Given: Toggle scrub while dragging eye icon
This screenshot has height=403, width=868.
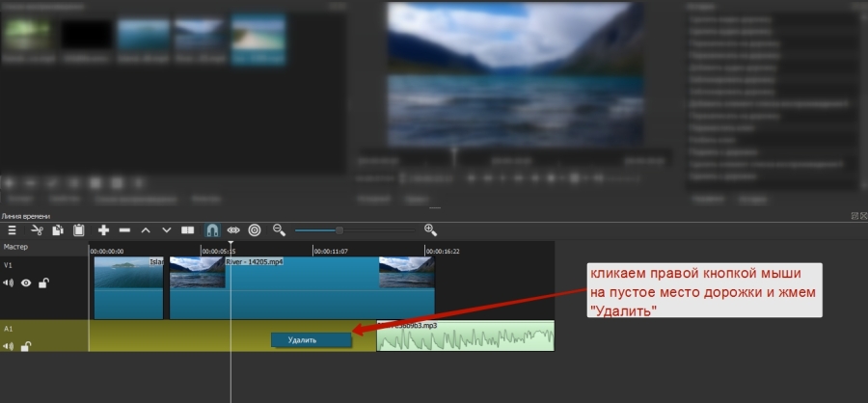Looking at the screenshot, I should click(233, 230).
